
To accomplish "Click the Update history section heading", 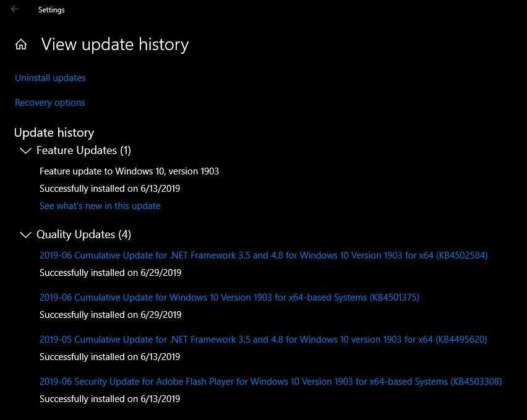I will pyautogui.click(x=54, y=133).
